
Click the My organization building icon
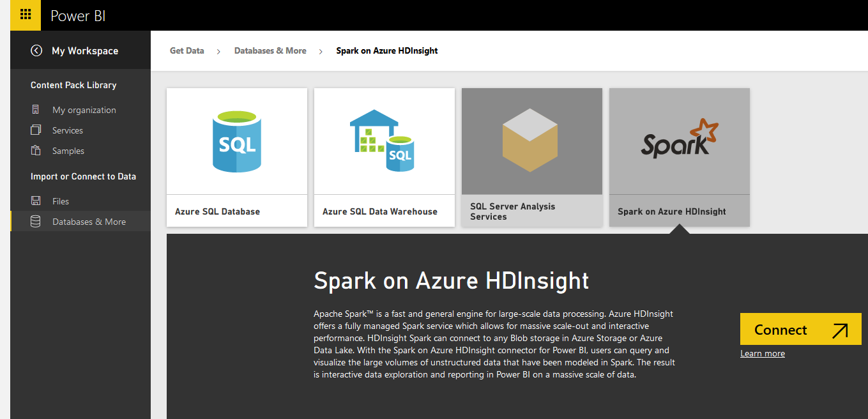[x=36, y=110]
